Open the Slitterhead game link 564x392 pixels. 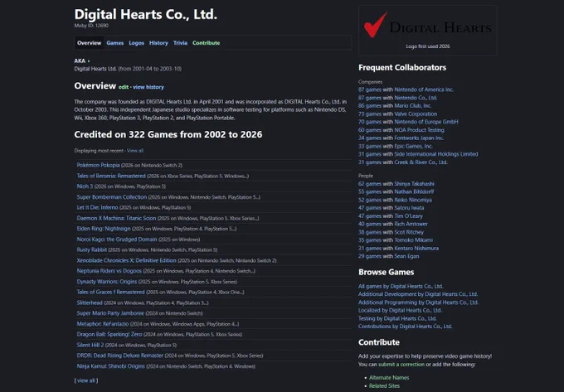coord(90,302)
